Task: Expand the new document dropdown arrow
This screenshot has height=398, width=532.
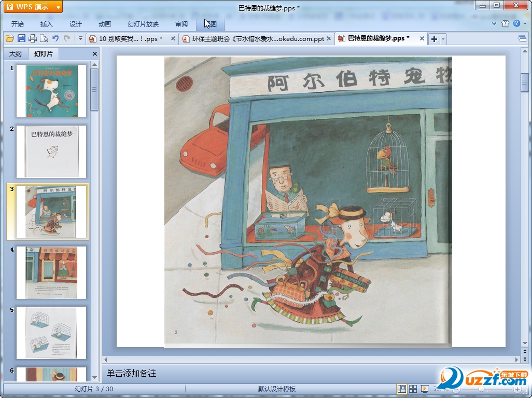Action: pos(443,39)
